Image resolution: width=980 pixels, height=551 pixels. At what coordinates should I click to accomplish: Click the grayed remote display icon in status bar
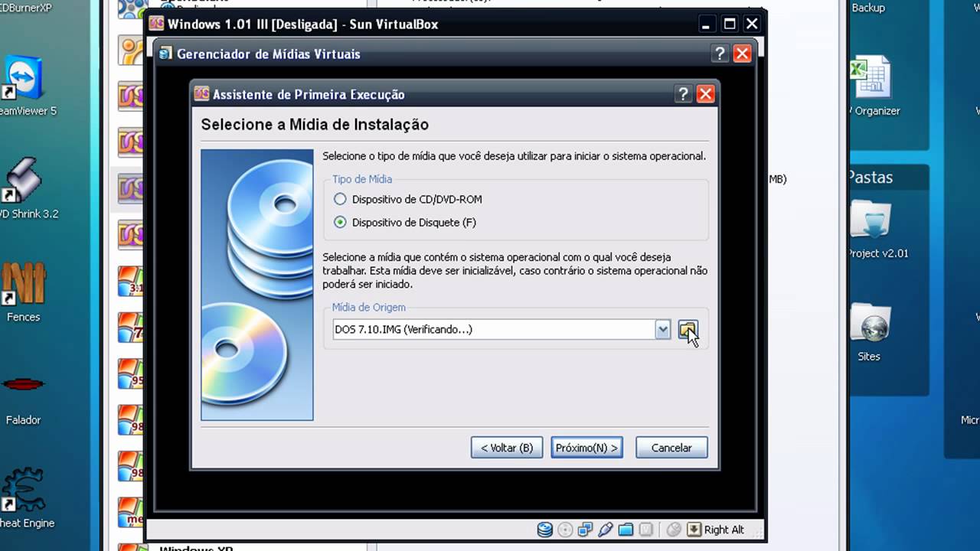646,530
